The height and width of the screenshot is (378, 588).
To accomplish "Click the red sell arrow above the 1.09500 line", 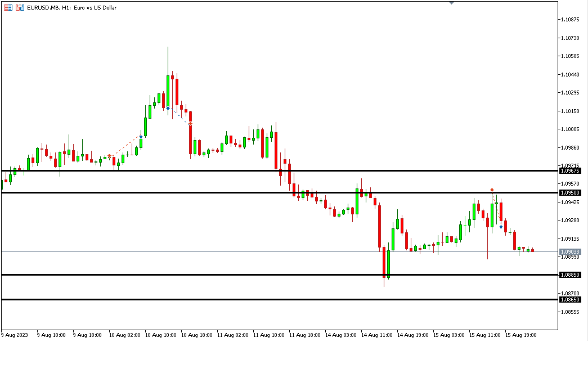I will point(492,190).
